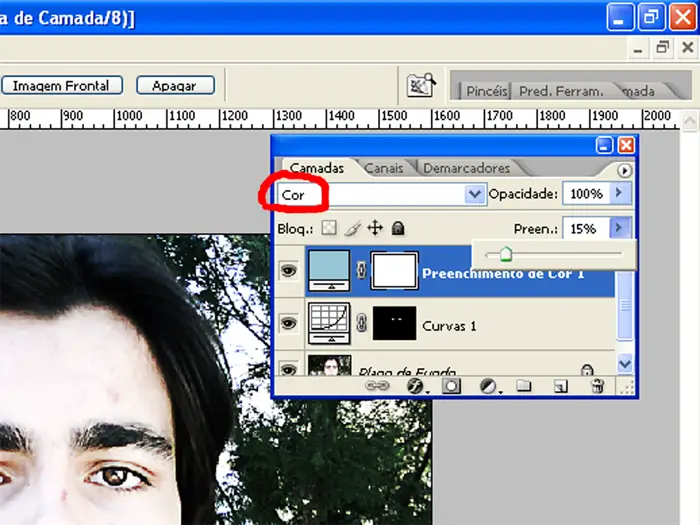Click the Preenchimento fill slider handle
This screenshot has height=525, width=700.
click(x=505, y=255)
